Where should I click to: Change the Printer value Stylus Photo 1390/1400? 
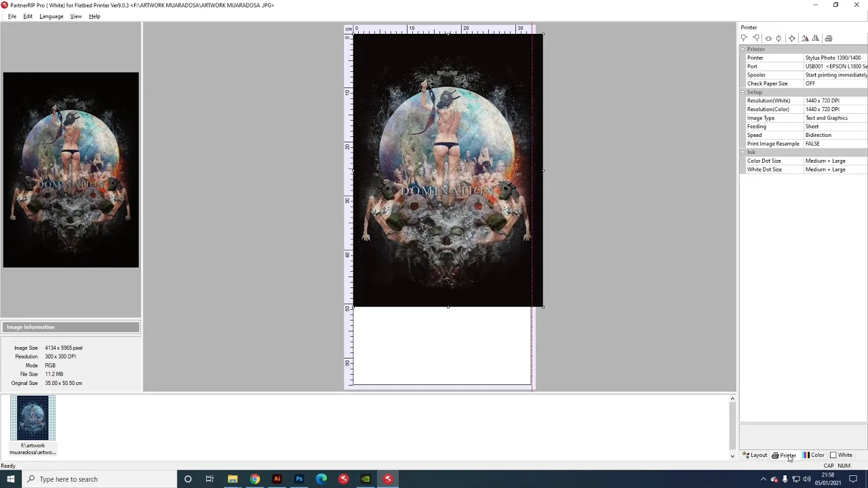835,58
